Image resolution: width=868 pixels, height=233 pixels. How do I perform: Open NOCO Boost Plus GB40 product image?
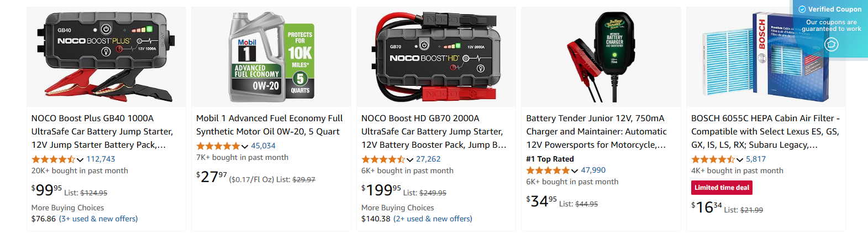click(107, 56)
